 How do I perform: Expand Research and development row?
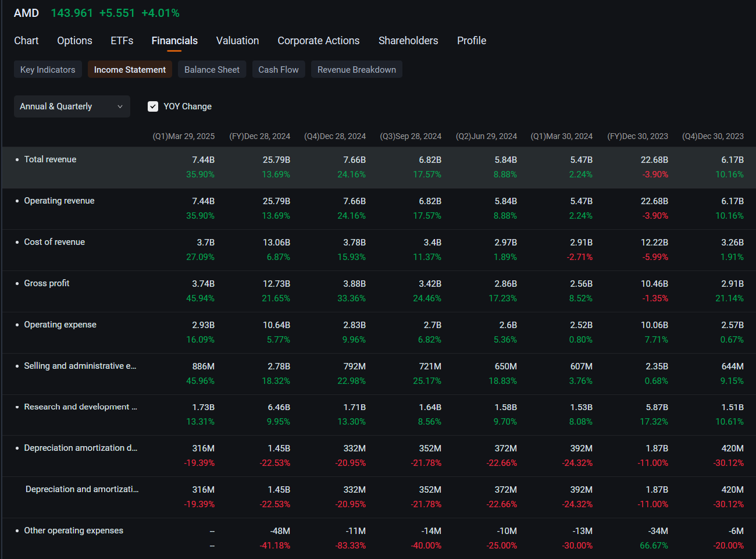[x=17, y=407]
